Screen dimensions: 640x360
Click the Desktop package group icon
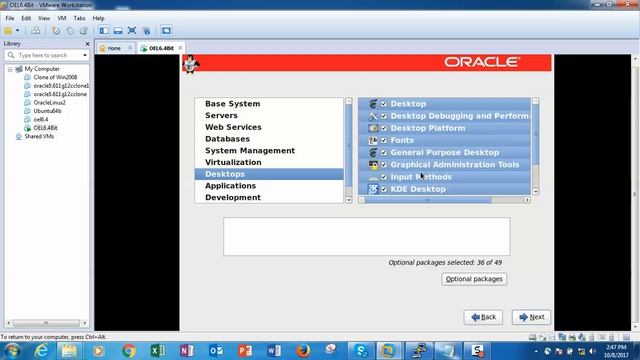[373, 104]
